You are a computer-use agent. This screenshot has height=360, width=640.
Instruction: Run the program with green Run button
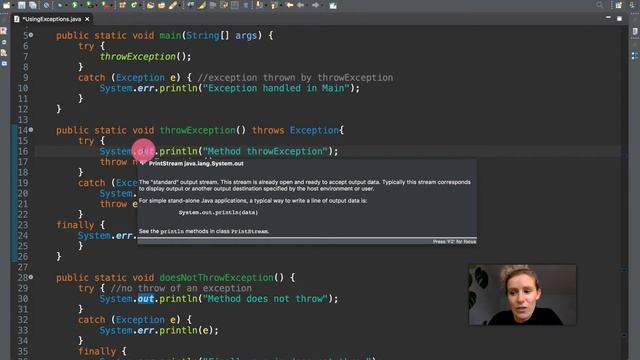point(75,5)
